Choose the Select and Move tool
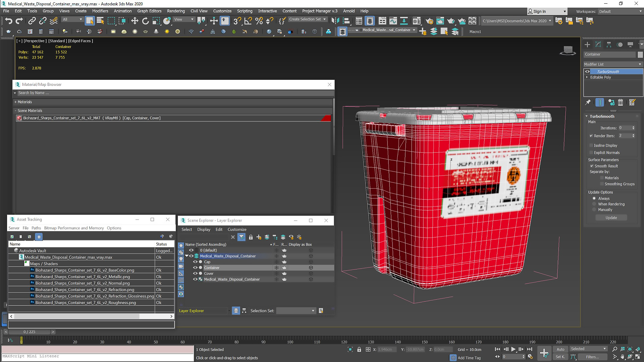644x362 pixels. 135,21
